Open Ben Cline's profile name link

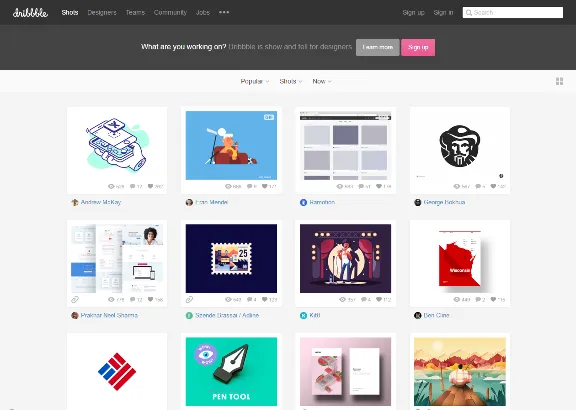tap(436, 316)
